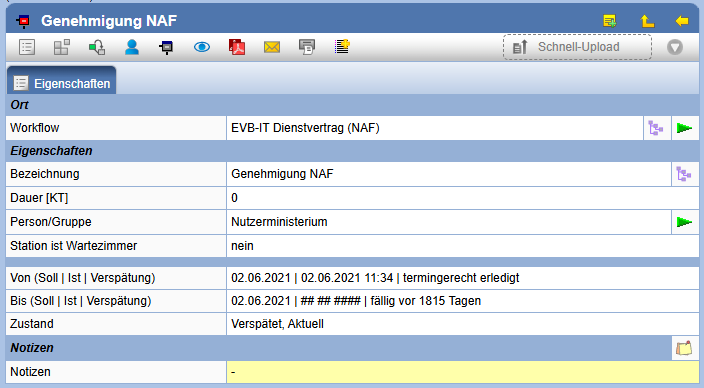Image resolution: width=704 pixels, height=388 pixels.
Task: Click the green refresh document icon
Action: coord(97,47)
